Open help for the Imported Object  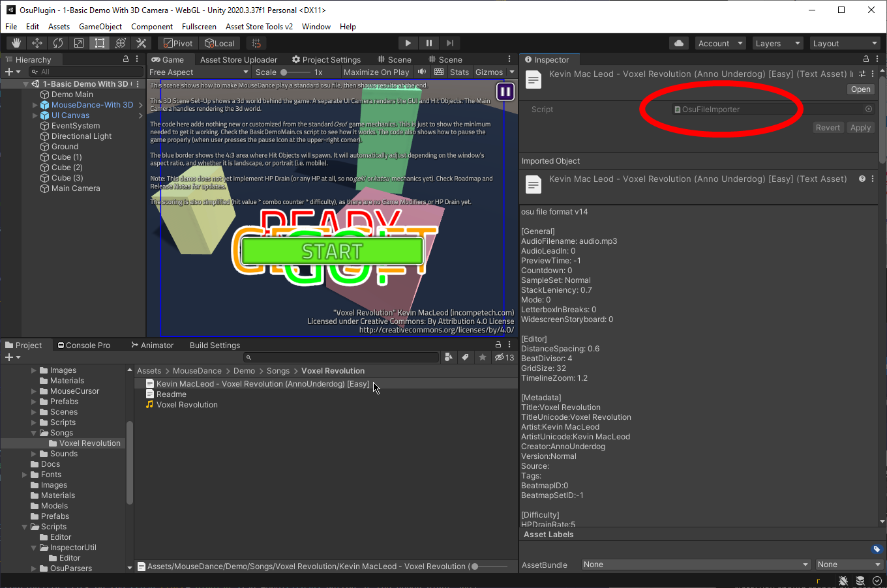pos(862,179)
